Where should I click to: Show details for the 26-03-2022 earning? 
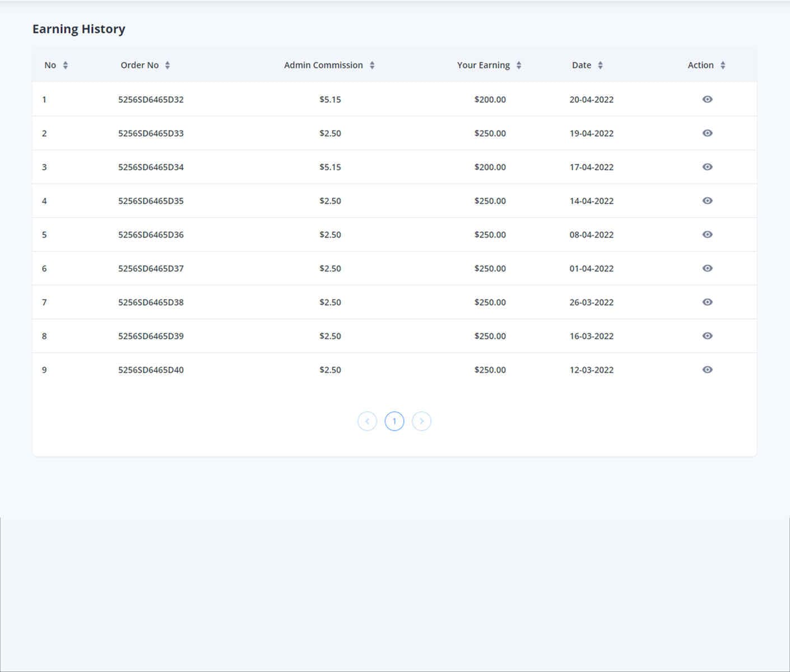[707, 302]
